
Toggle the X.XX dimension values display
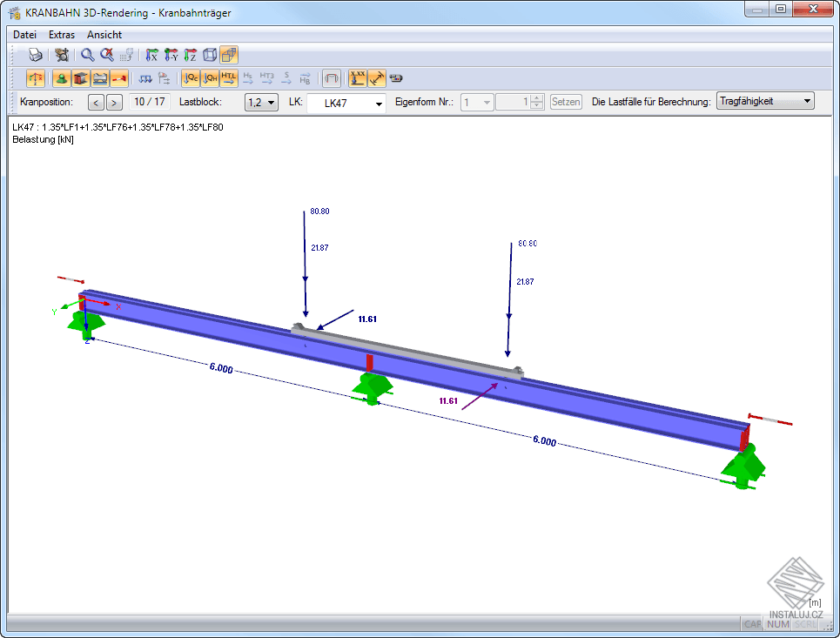360,78
